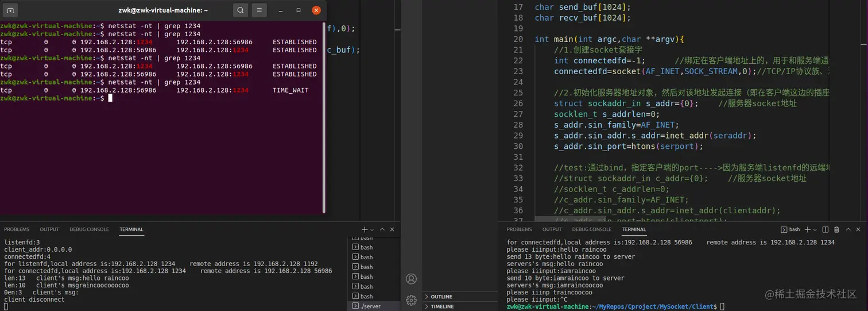Switch to PROBLEMS tab in client panel
Screen dimensions: 868x311
(519, 229)
